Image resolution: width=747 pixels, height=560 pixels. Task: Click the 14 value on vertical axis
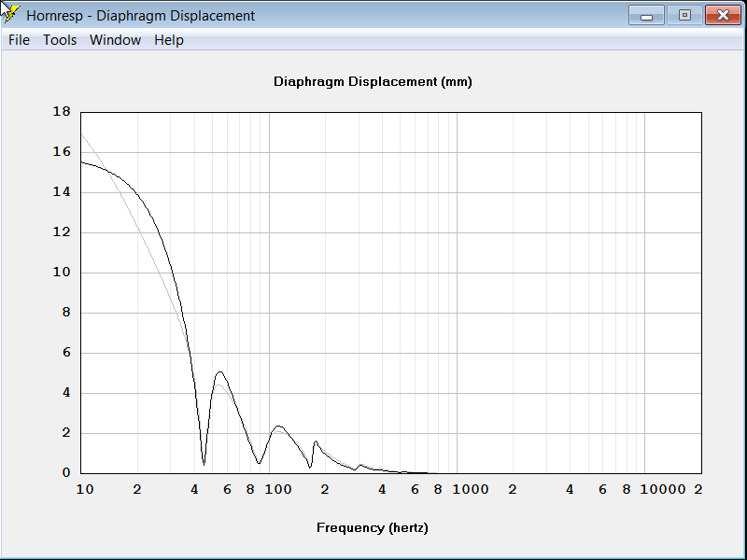(x=62, y=192)
